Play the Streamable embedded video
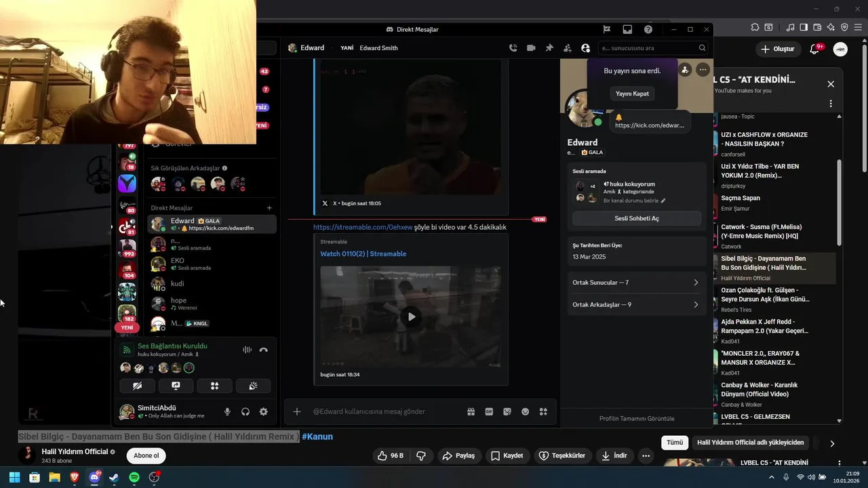The width and height of the screenshot is (868, 488). pyautogui.click(x=411, y=317)
